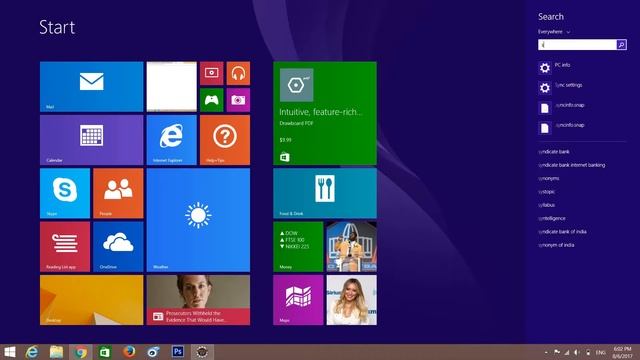Open the Help+Tips tile
This screenshot has width=640, height=360.
pos(225,140)
